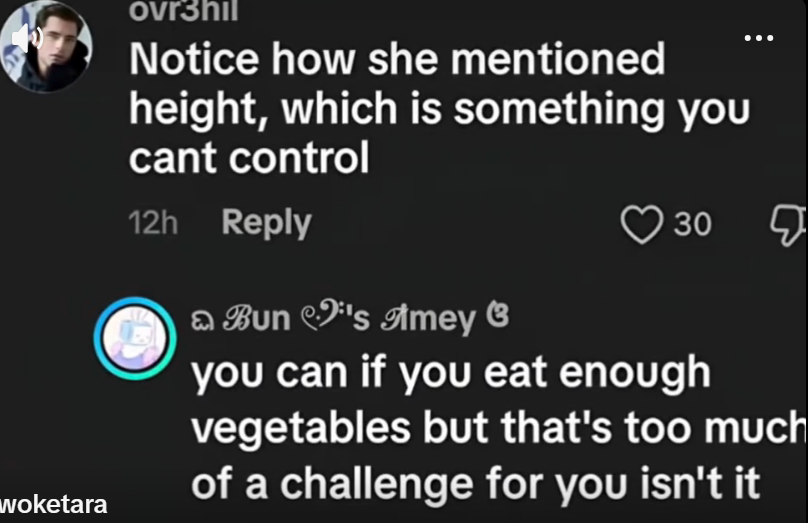Mute the sound via the speaker icon
This screenshot has width=808, height=523.
pyautogui.click(x=26, y=39)
